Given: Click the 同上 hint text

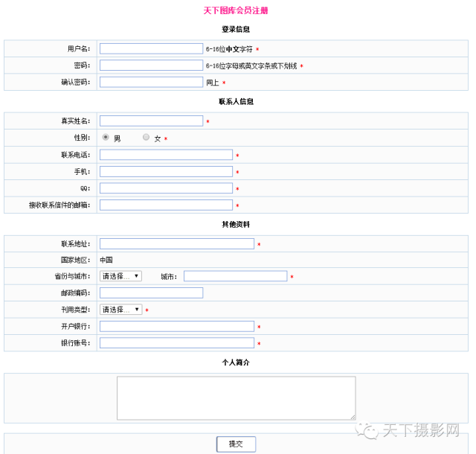Looking at the screenshot, I should tap(213, 83).
